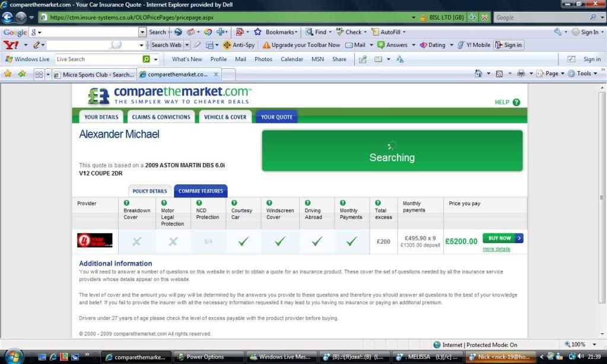Click the Yahoo Dating heart icon

424,45
